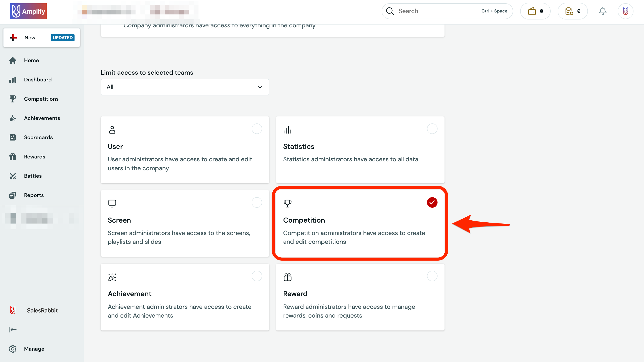
Task: Collapse the sidebar with arrow icon
Action: (13, 329)
